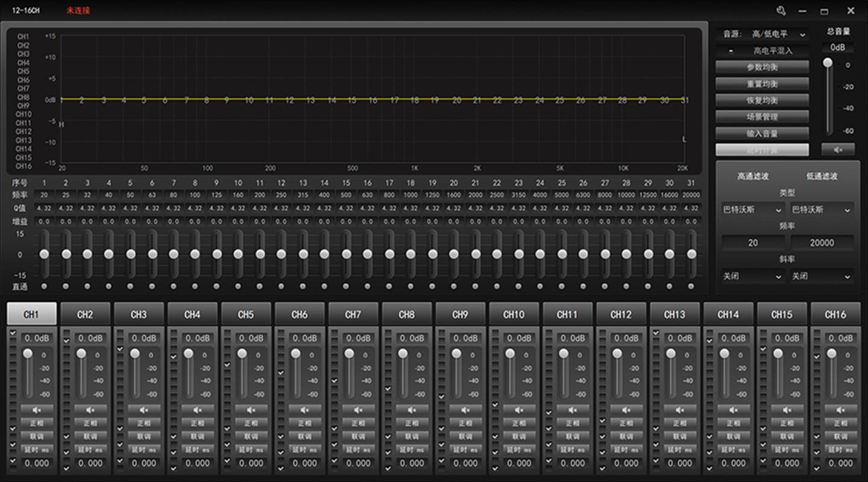Toggle 直通 bypass dot for band 18
The width and height of the screenshot is (868, 482).
tap(410, 287)
